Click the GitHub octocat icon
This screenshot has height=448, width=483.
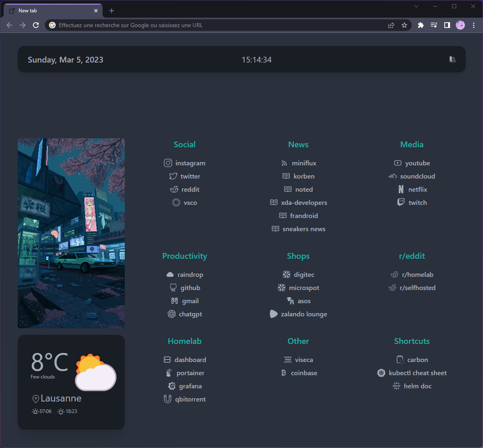173,288
